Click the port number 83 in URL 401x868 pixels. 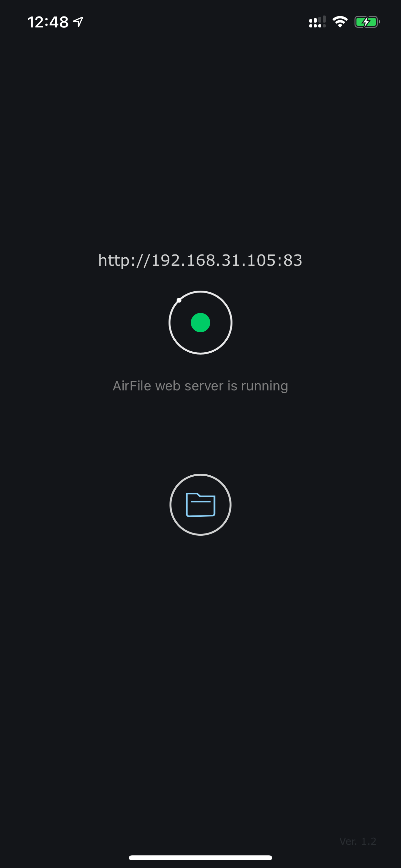(x=293, y=260)
